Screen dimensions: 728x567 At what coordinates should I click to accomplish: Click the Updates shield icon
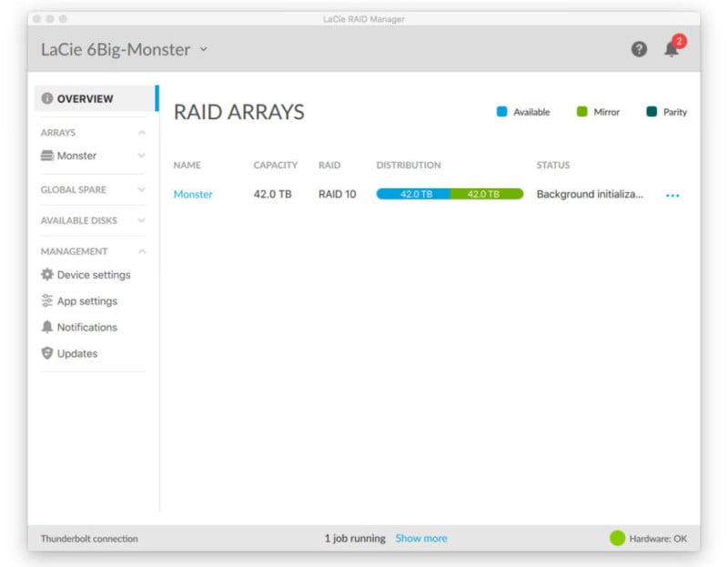tap(47, 353)
